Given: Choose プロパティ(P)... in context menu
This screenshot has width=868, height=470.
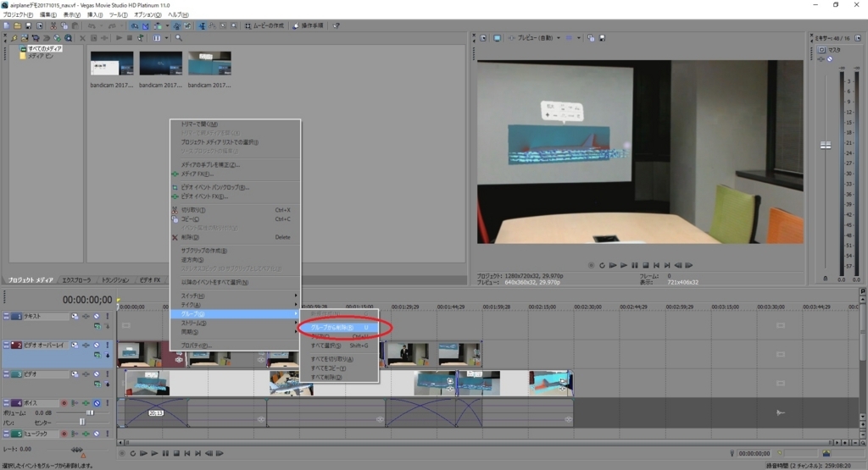Looking at the screenshot, I should tap(236, 346).
